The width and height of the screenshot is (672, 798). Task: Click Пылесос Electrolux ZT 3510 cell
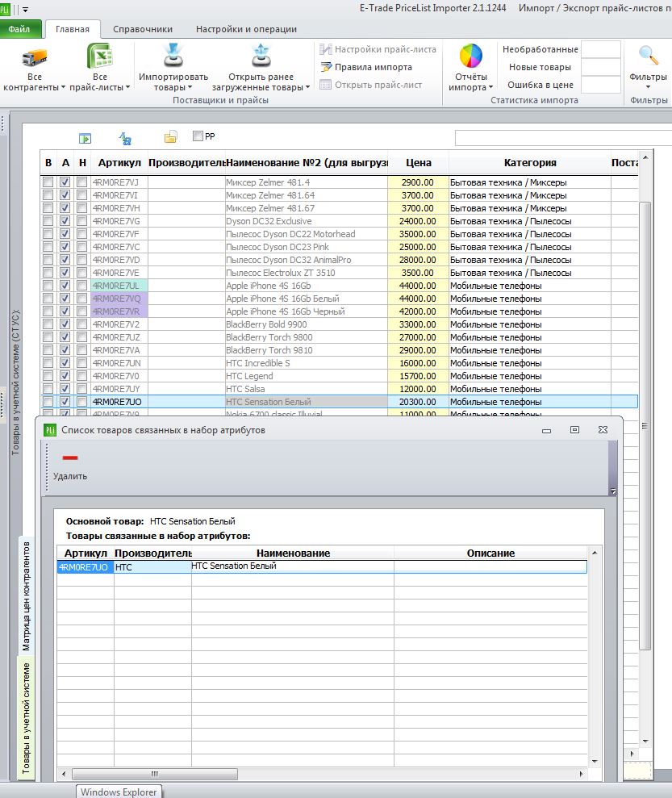pyautogui.click(x=307, y=273)
